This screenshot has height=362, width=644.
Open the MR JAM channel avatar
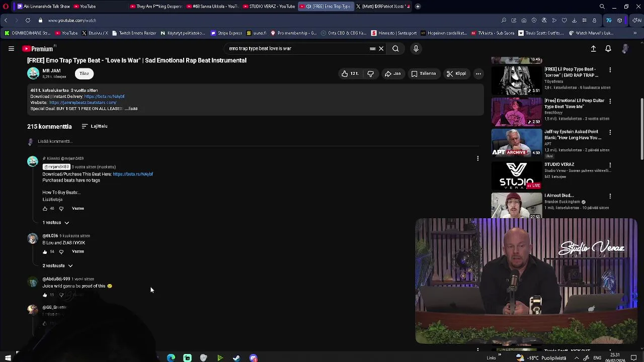pos(33,73)
